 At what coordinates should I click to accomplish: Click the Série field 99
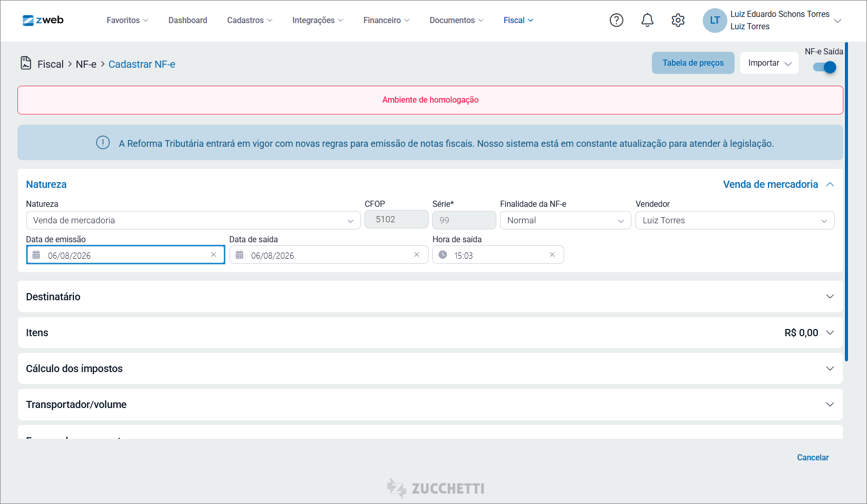tap(464, 220)
